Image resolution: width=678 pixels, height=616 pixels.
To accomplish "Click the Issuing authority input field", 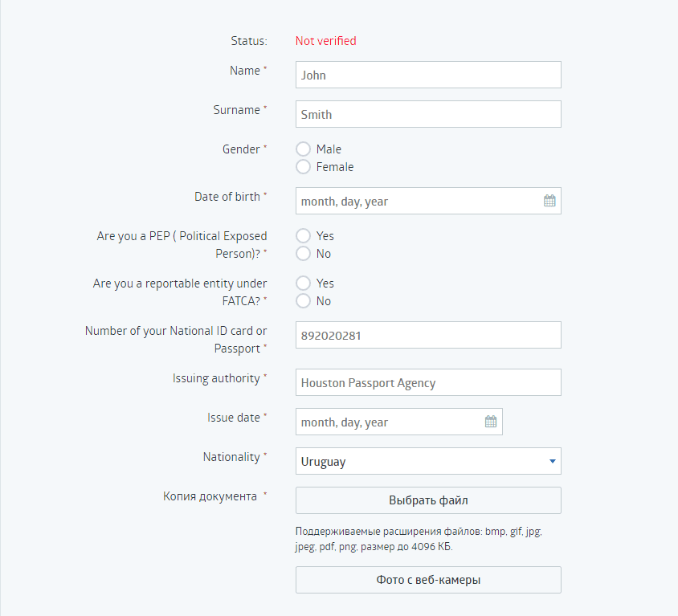I will 428,382.
